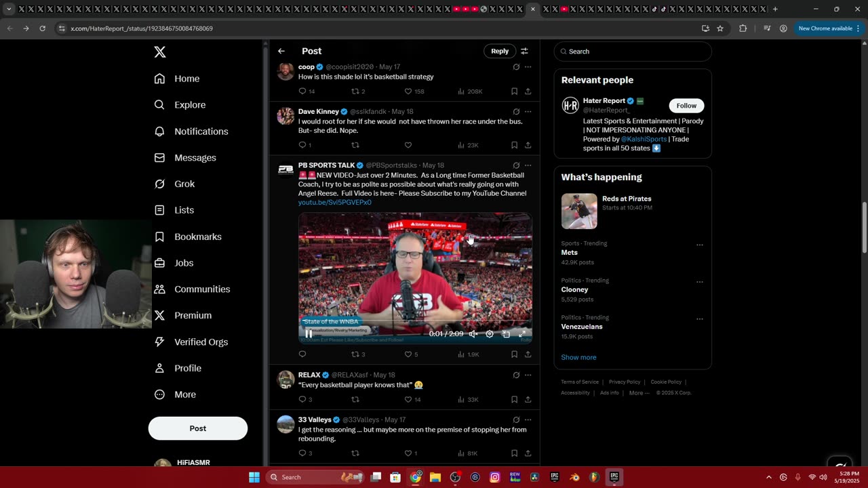Click the Communities icon
868x488 pixels.
159,289
